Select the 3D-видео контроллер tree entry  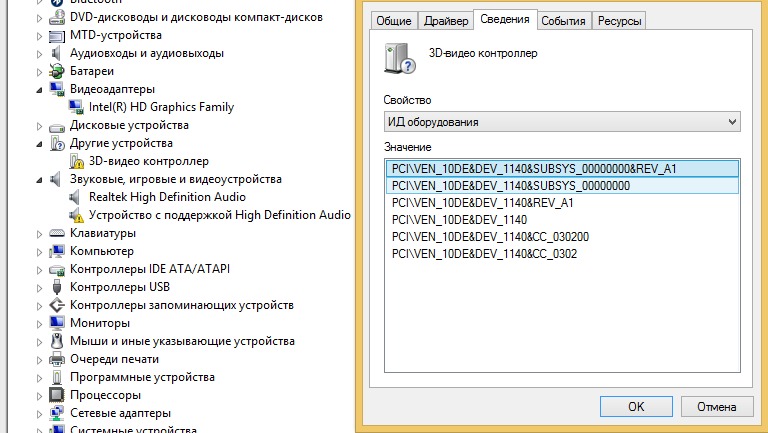pyautogui.click(x=148, y=161)
